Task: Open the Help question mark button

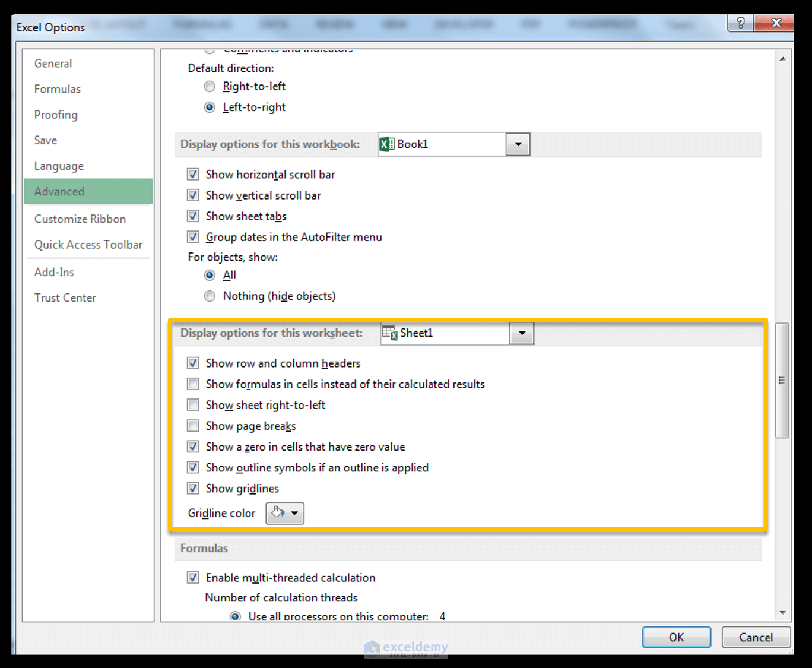Action: (x=740, y=23)
